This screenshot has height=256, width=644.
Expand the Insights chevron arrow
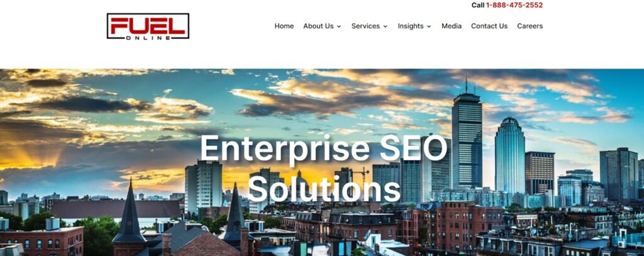pyautogui.click(x=429, y=26)
